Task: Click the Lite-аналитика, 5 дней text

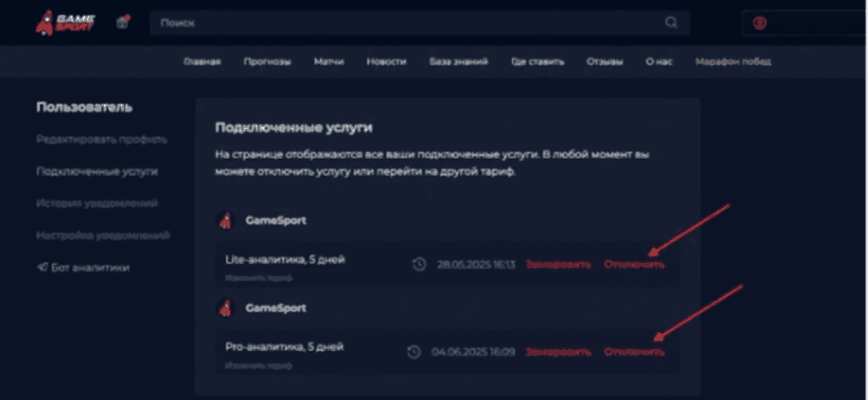Action: (x=285, y=259)
